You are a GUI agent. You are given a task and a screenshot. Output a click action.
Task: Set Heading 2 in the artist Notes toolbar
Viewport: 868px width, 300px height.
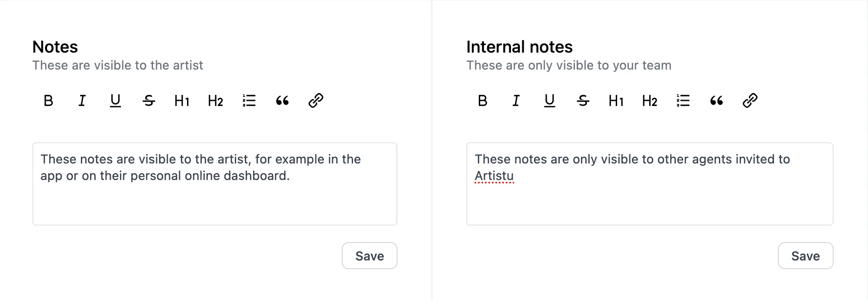point(215,101)
